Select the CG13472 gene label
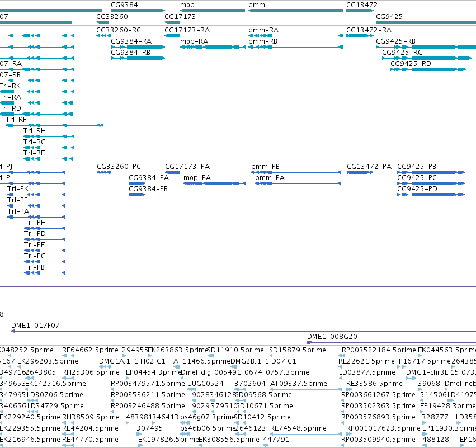 click(362, 5)
